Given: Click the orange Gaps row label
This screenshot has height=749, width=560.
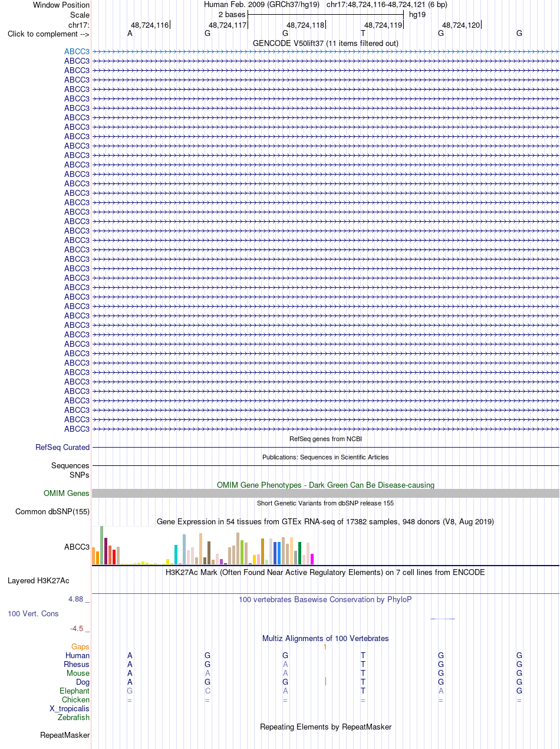Looking at the screenshot, I should (x=80, y=646).
